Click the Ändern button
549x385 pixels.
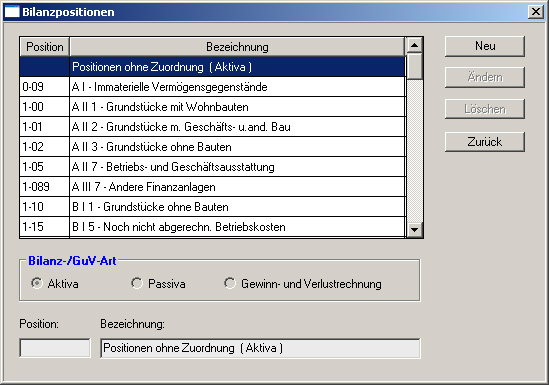click(485, 77)
